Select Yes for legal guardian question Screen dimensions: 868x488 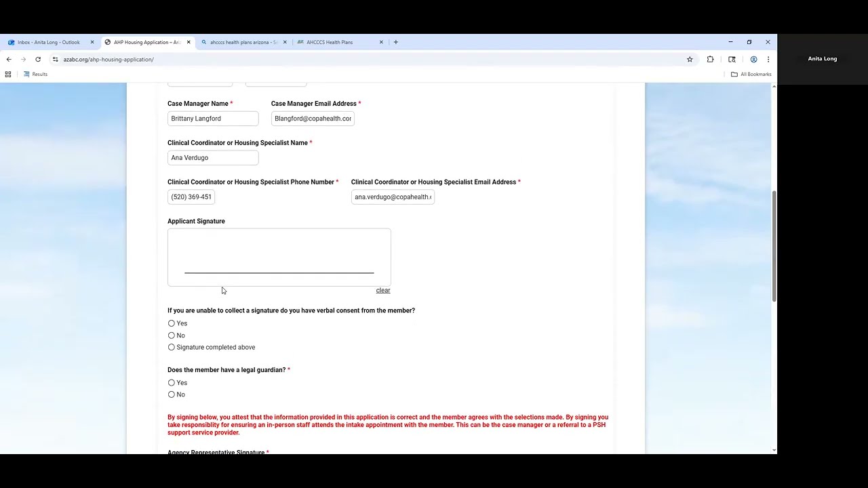172,383
